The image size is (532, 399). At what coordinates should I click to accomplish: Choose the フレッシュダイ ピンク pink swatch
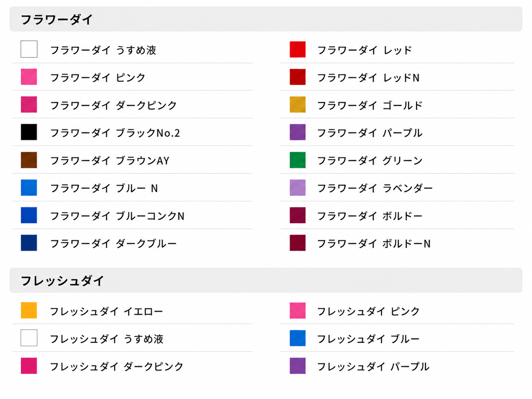[298, 310]
